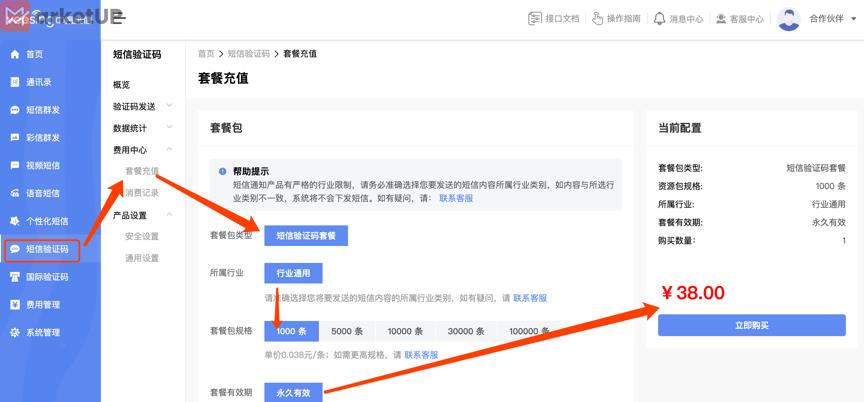Choose the 10000 条 package size
The height and width of the screenshot is (402, 864).
405,331
